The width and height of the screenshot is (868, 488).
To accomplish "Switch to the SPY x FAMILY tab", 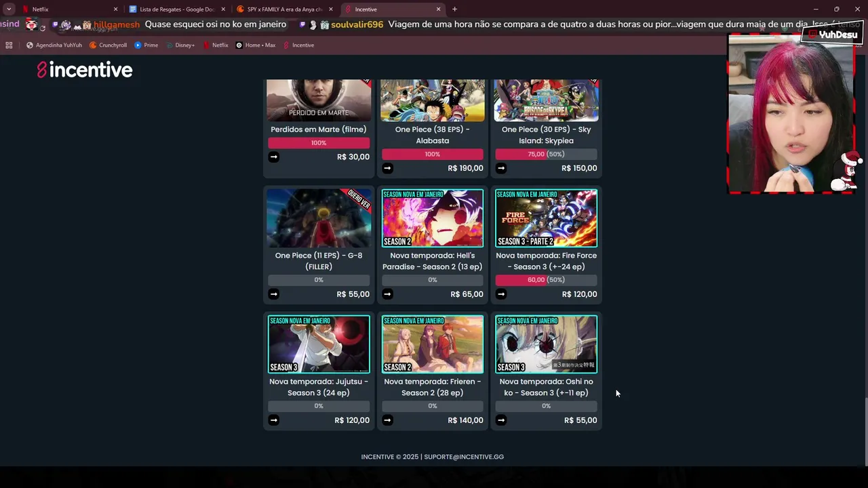I will [x=283, y=9].
